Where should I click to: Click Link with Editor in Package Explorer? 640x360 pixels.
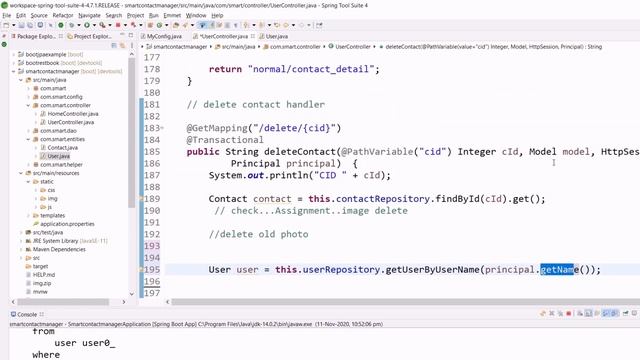(122, 45)
